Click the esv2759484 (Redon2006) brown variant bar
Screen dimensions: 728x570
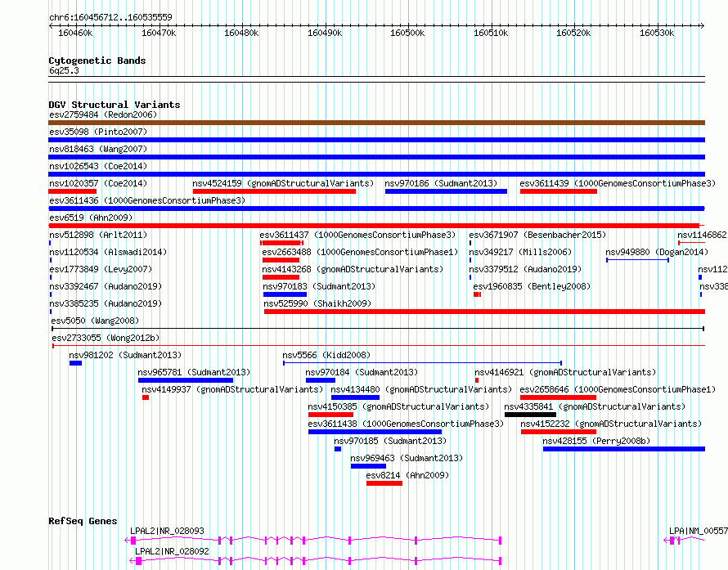[376, 123]
